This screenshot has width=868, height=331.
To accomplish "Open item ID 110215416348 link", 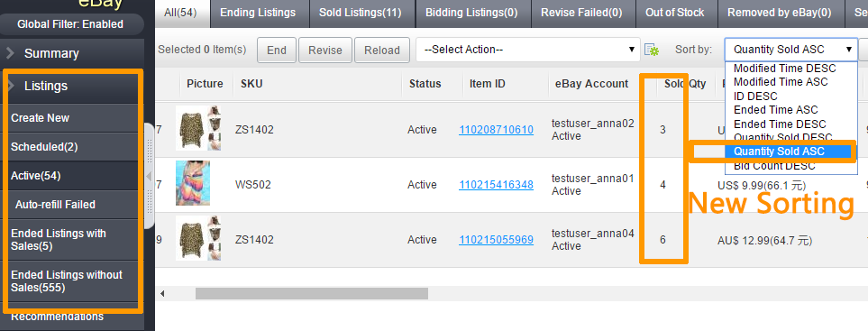I will pos(496,185).
